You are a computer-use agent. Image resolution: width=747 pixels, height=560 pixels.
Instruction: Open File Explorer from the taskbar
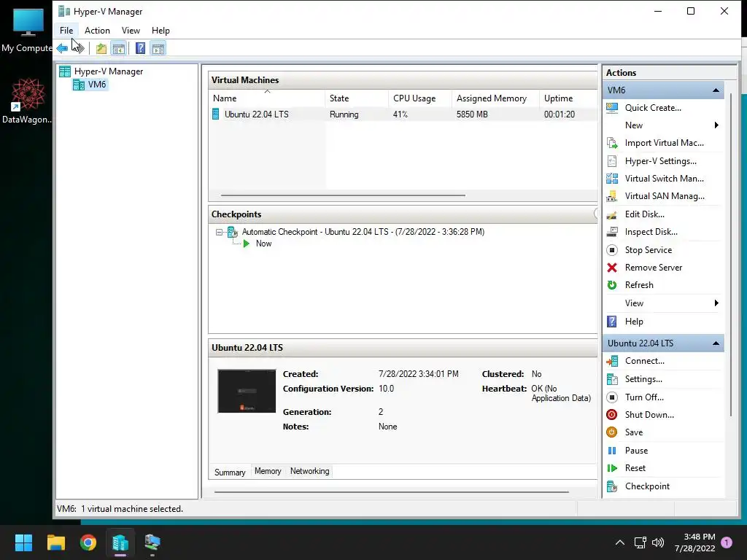coord(55,542)
